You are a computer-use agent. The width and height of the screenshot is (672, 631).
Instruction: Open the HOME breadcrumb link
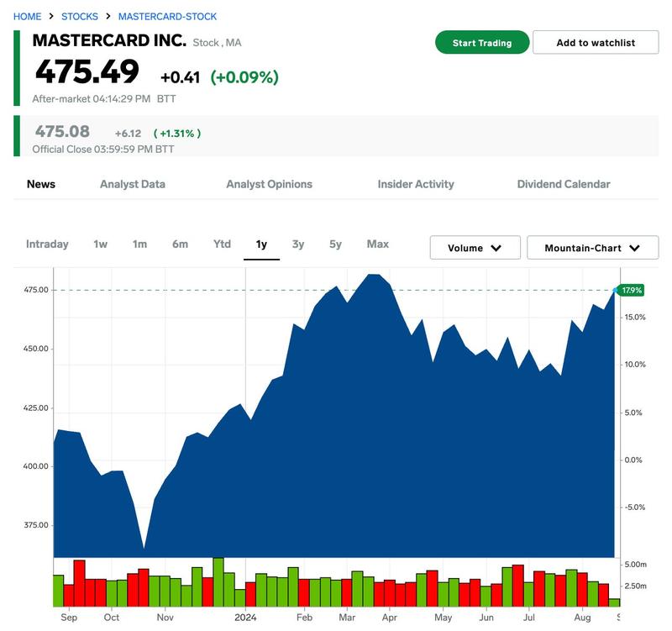pos(28,16)
